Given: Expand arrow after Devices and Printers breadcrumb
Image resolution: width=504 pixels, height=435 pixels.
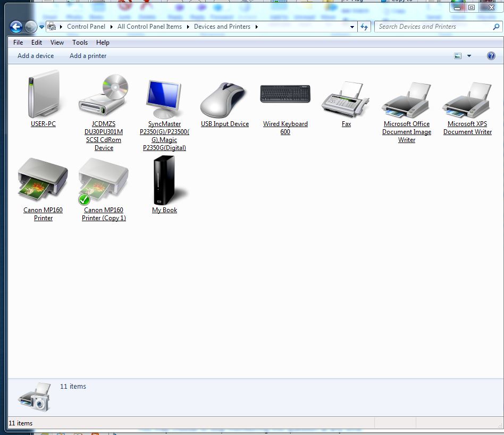Looking at the screenshot, I should pos(256,27).
